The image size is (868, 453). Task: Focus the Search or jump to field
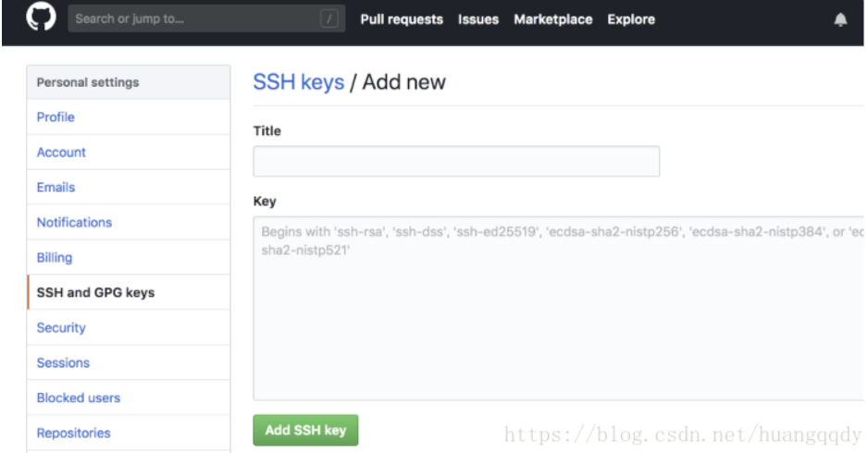206,18
